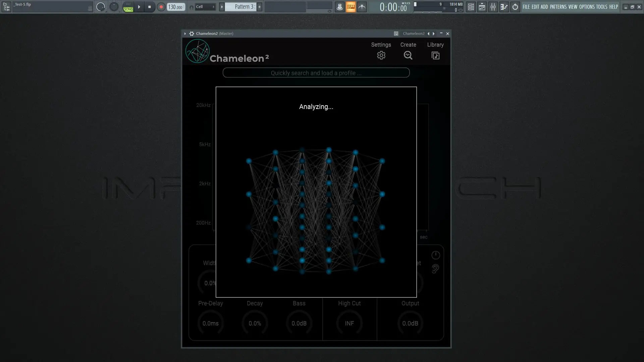
Task: Open Chameleon Settings gear icon
Action: coord(381,55)
